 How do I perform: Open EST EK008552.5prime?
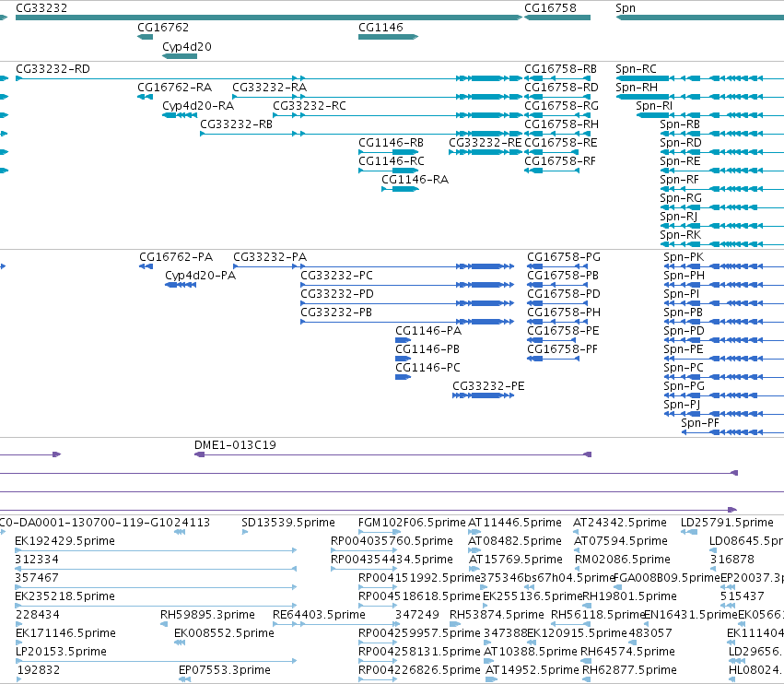click(x=224, y=633)
